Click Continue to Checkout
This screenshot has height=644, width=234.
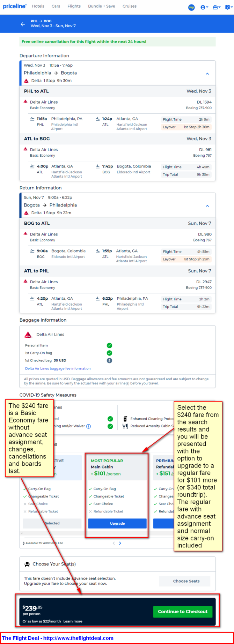tap(183, 612)
